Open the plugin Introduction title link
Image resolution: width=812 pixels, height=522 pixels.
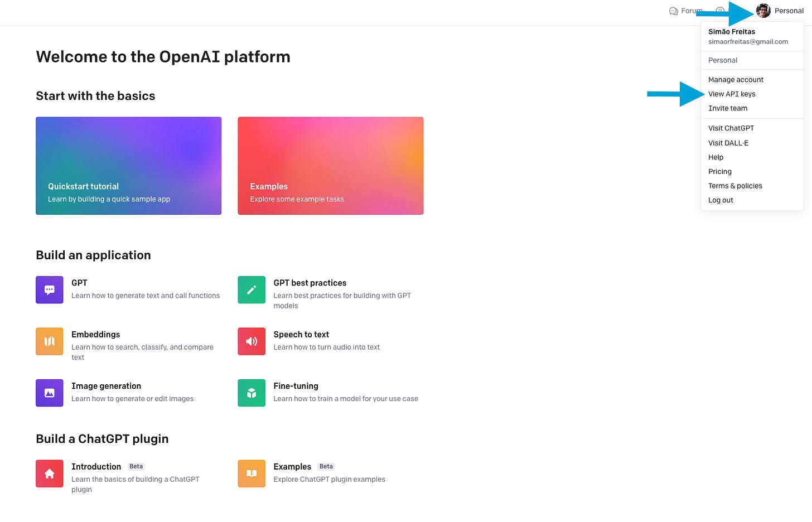tap(96, 467)
